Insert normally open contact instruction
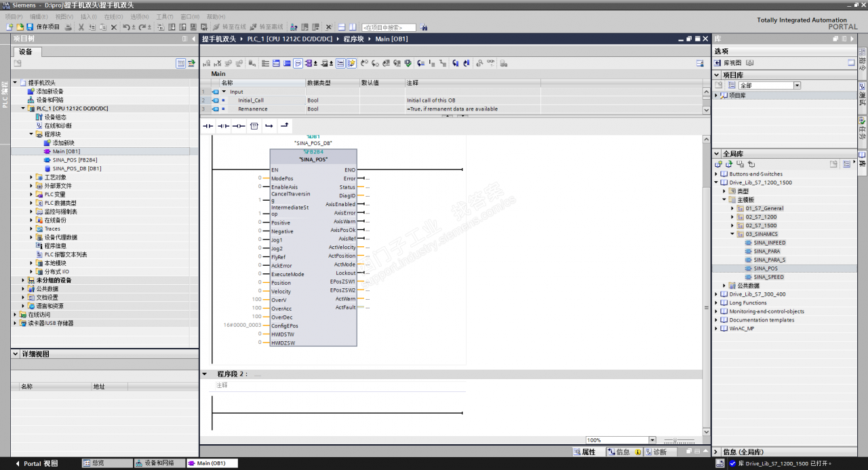The image size is (868, 470). pyautogui.click(x=208, y=126)
